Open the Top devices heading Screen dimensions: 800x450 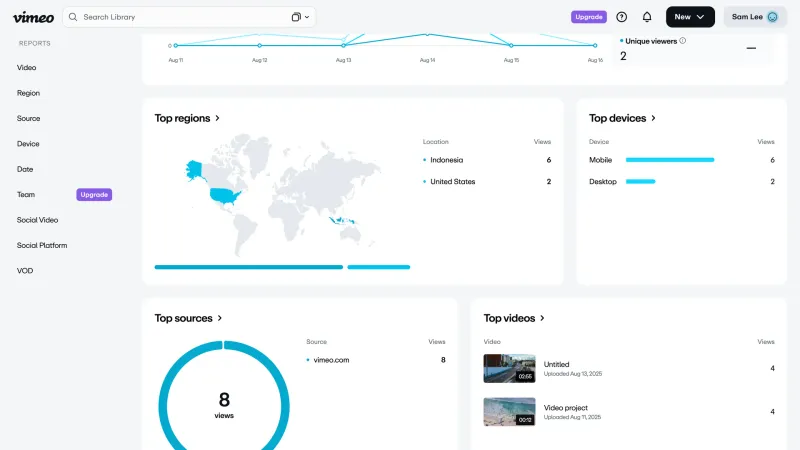[617, 118]
